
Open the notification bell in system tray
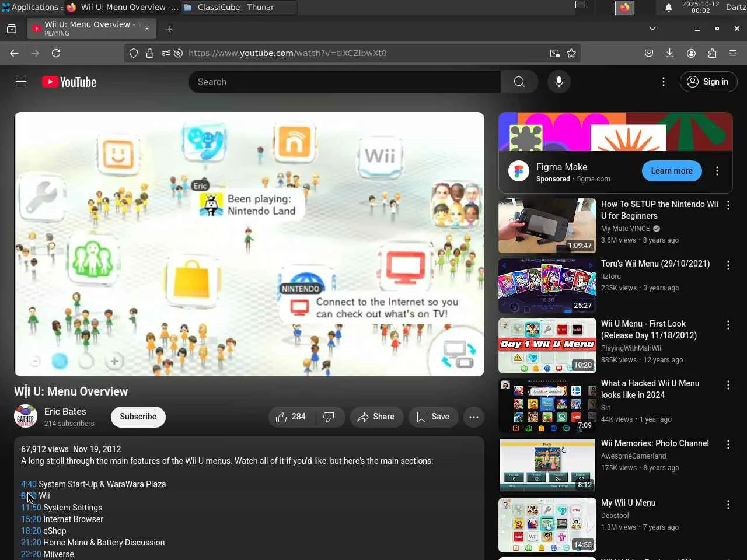click(669, 8)
